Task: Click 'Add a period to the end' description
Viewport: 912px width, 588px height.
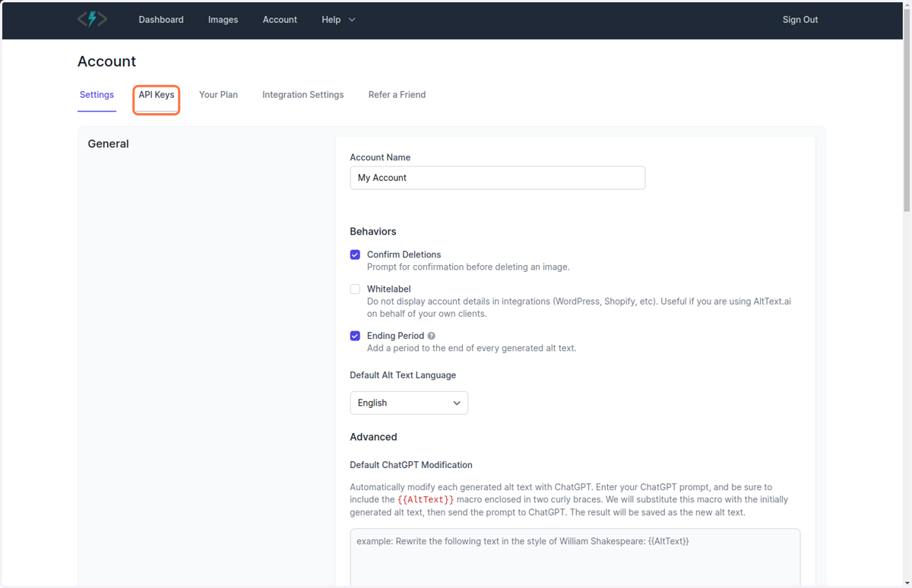Action: tap(472, 348)
